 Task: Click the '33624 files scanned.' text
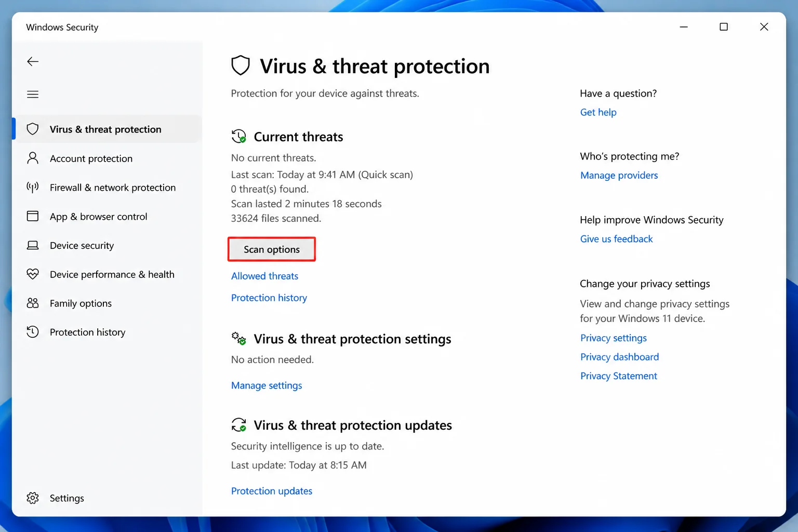click(x=276, y=218)
